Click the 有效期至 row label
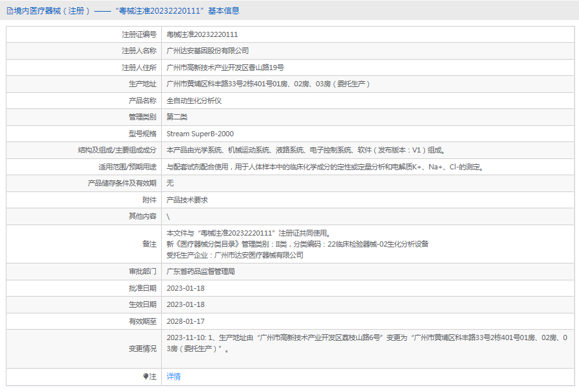Image resolution: width=579 pixels, height=392 pixels. point(142,321)
